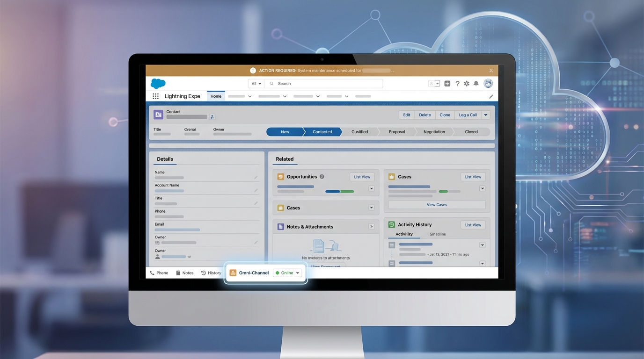
Task: Toggle the Contacted stage on the path
Action: coord(322,132)
